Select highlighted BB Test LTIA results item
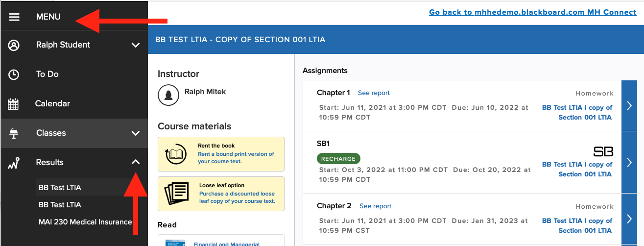 (x=60, y=187)
